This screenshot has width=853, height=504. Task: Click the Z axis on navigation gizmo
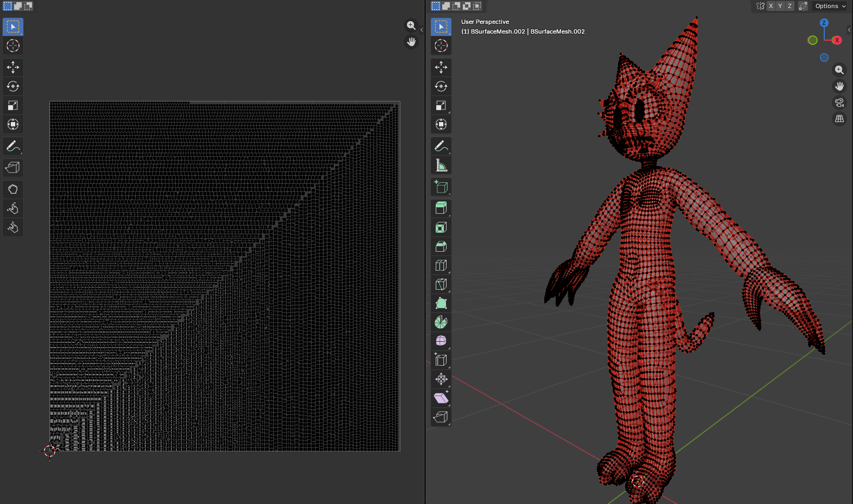tap(824, 23)
